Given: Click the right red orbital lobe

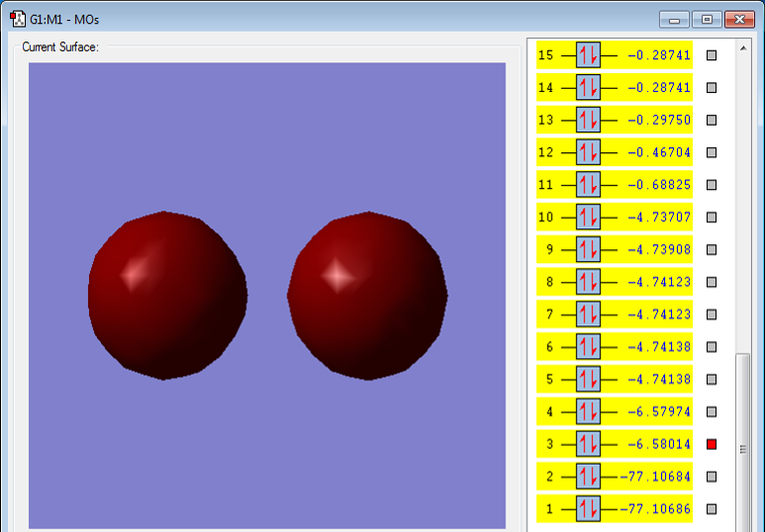Looking at the screenshot, I should pos(367,296).
